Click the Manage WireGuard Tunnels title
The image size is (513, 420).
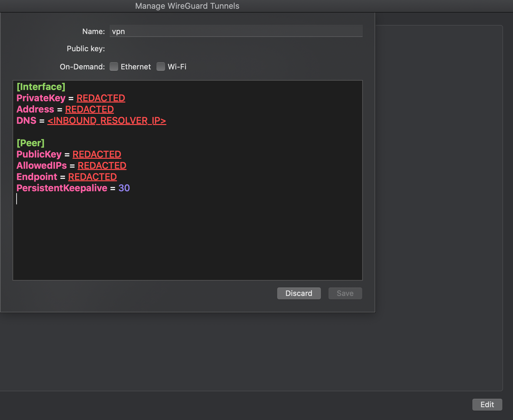(x=187, y=6)
